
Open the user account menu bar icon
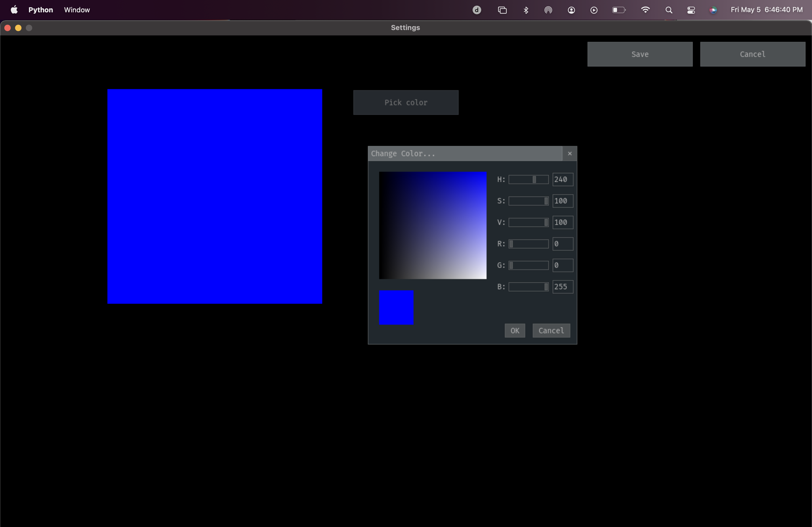tap(571, 10)
